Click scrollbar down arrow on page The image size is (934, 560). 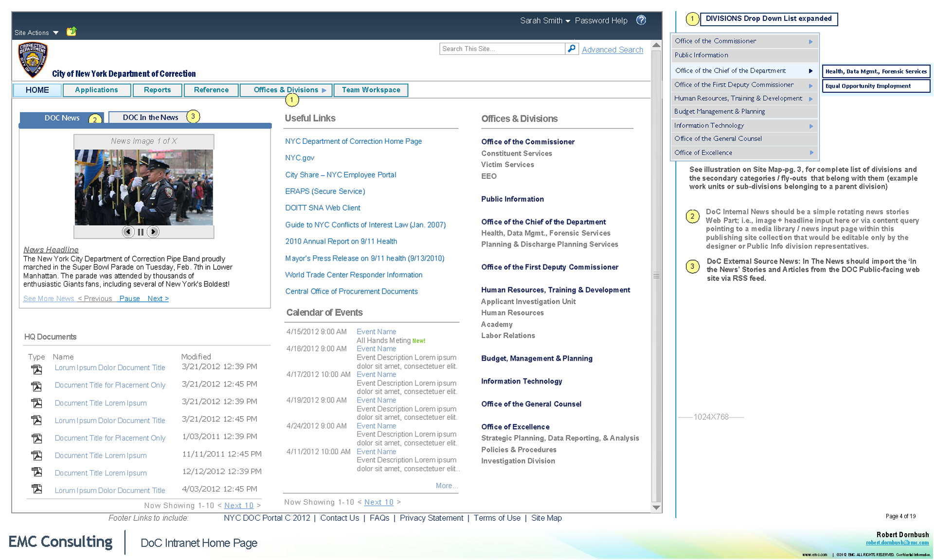pos(656,507)
